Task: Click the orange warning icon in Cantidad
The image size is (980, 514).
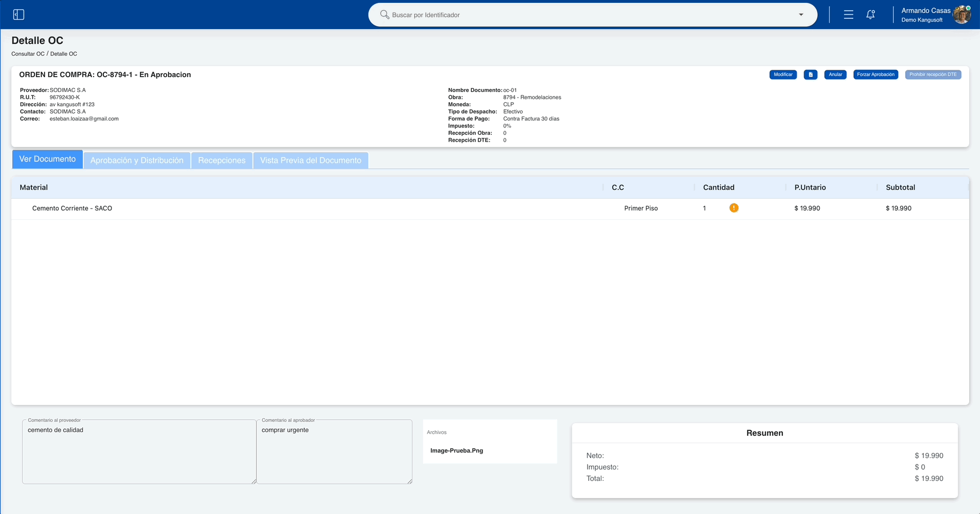Action: coord(734,208)
